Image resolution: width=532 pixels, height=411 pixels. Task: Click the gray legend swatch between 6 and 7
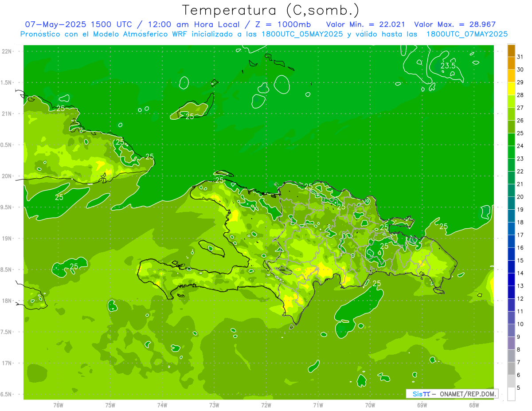click(x=511, y=368)
